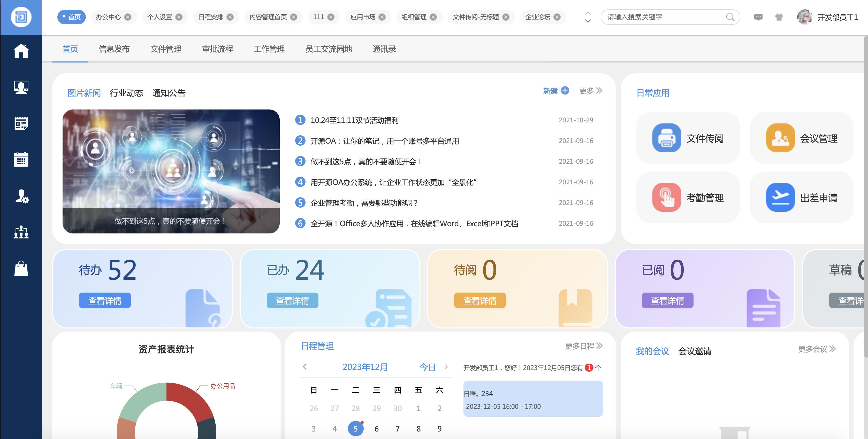
Task: Open news 企业管理考勤，需要哪些功能呢？
Action: click(x=364, y=203)
